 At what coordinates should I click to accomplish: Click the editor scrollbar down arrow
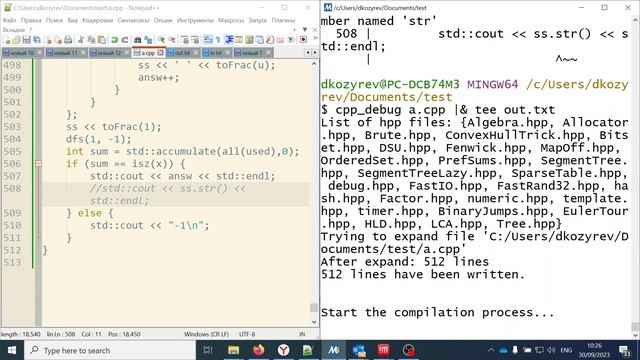click(314, 322)
